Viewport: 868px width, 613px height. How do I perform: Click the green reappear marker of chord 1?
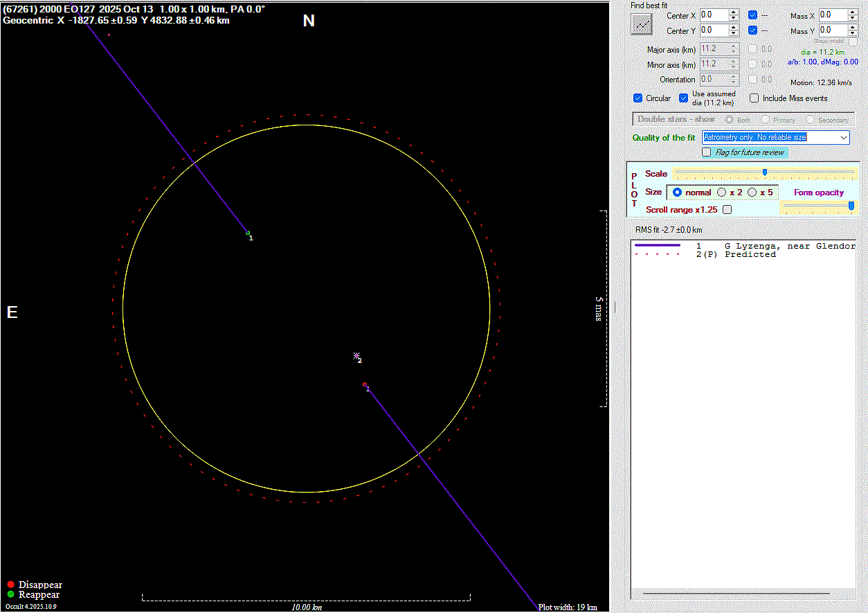tap(248, 233)
